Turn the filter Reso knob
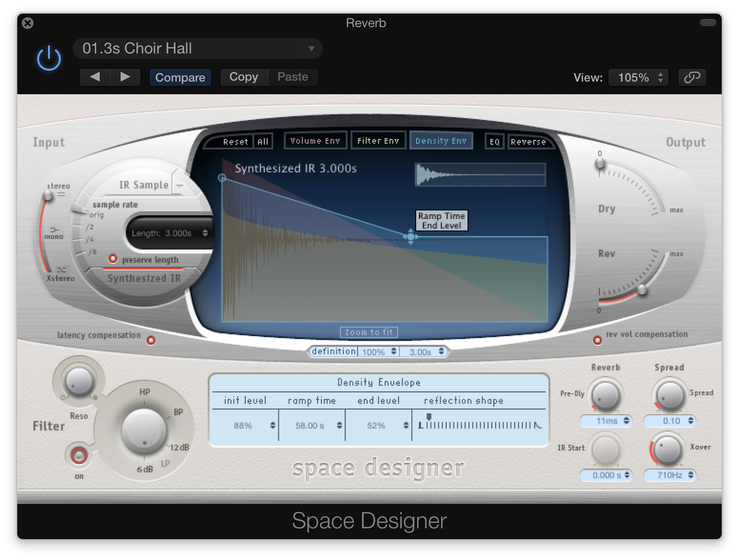This screenshot has width=739, height=560. 79,381
